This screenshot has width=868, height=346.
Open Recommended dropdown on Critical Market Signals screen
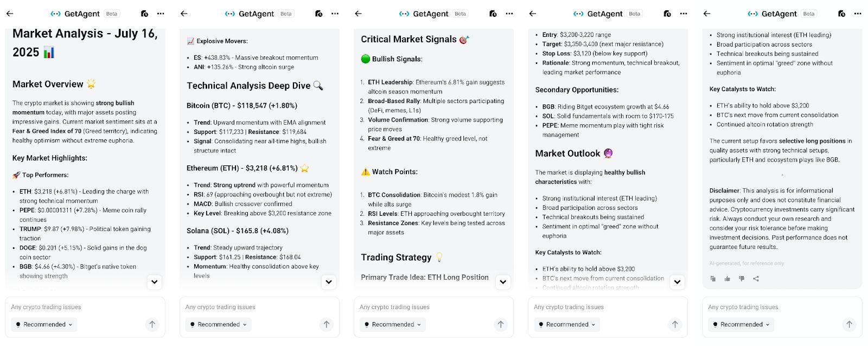(393, 324)
